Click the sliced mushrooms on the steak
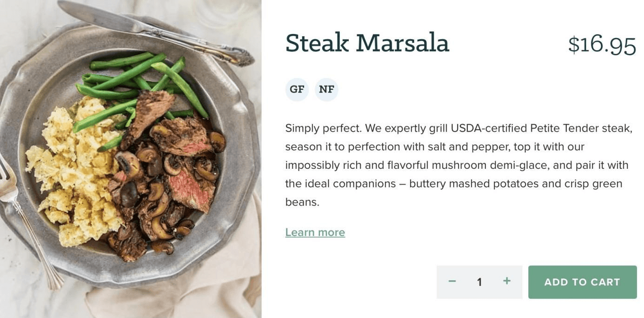 158,195
